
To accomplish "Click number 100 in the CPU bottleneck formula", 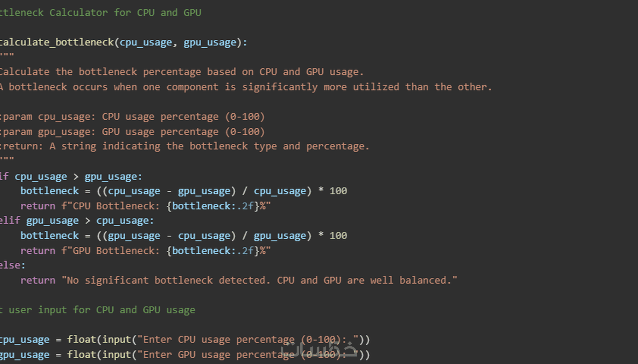I will 338,191.
